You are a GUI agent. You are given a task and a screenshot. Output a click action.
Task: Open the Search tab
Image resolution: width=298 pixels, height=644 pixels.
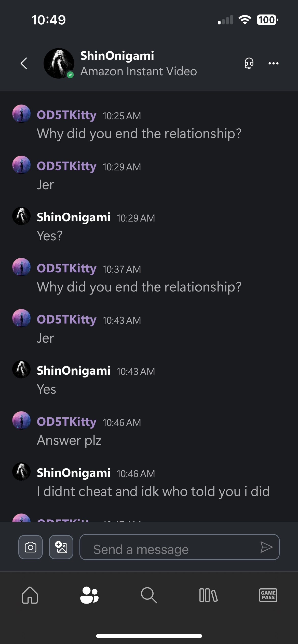coord(149,595)
